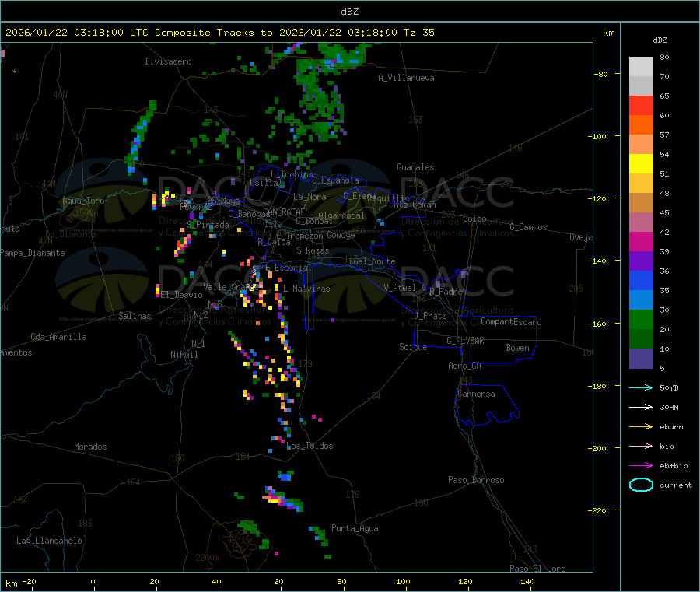Click the 'Salinas' map label
700x592 pixels.
pyautogui.click(x=135, y=316)
